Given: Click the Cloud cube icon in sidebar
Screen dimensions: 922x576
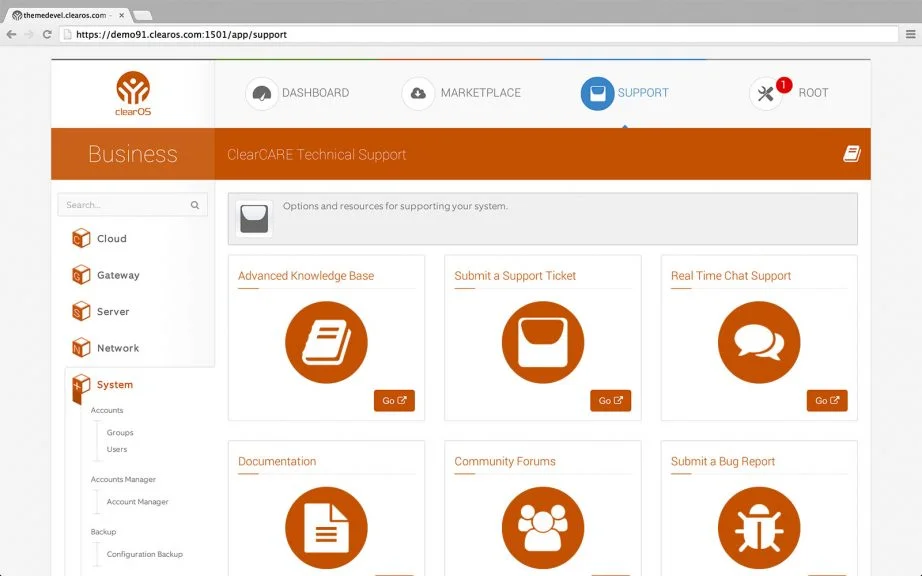Looking at the screenshot, I should click(81, 238).
